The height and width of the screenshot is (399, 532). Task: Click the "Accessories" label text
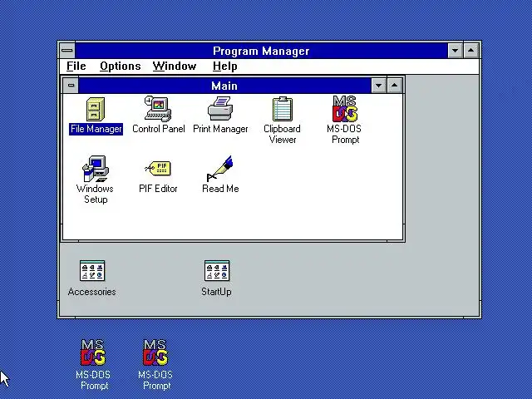tap(92, 292)
